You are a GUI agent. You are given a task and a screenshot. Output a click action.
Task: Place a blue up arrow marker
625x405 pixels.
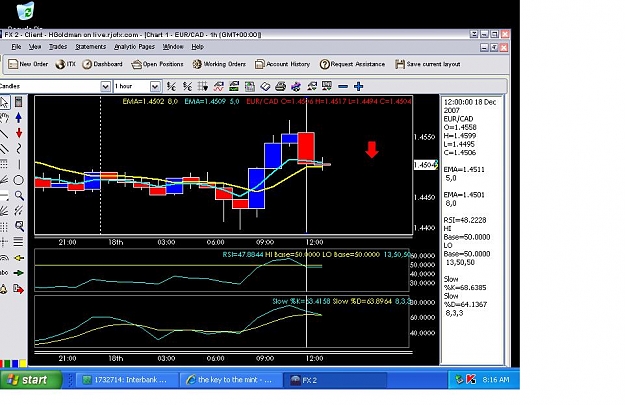coord(18,118)
